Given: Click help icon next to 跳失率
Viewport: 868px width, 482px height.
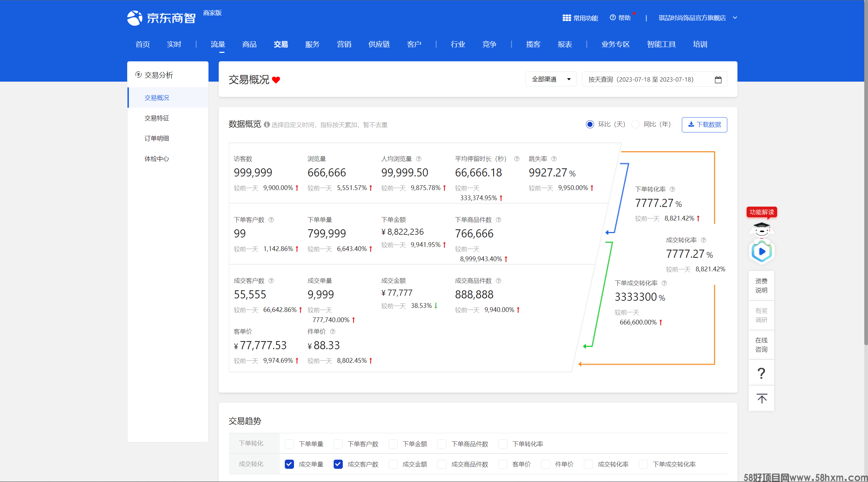Looking at the screenshot, I should click(554, 159).
